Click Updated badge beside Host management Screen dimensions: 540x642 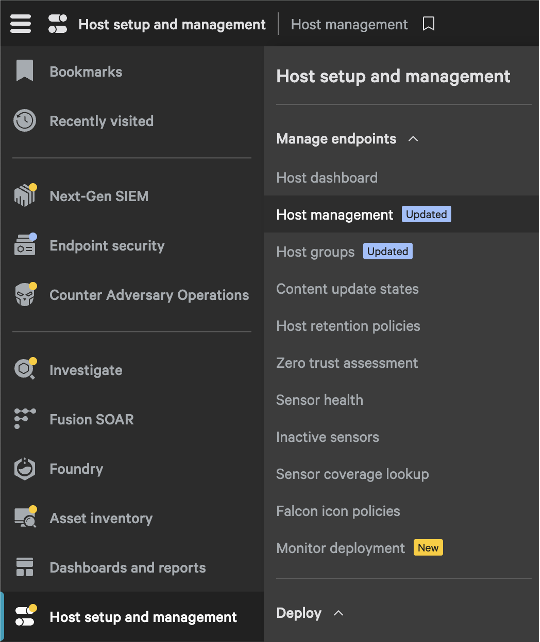pyautogui.click(x=426, y=214)
